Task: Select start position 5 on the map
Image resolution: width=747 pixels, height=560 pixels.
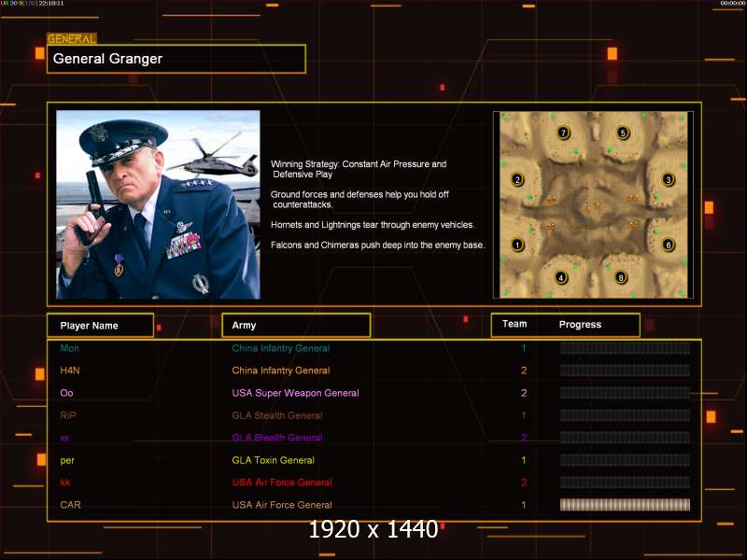Action: 623,133
